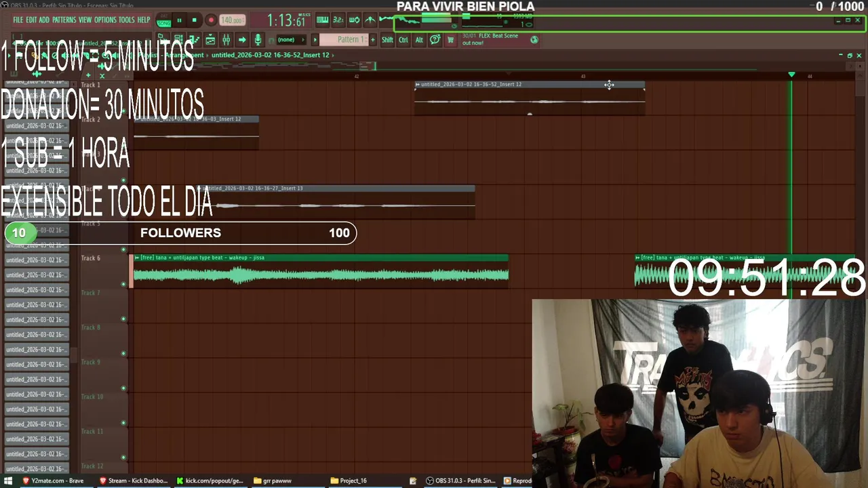Mute Track 8 with its green dot
The width and height of the screenshot is (868, 488).
pos(123,353)
